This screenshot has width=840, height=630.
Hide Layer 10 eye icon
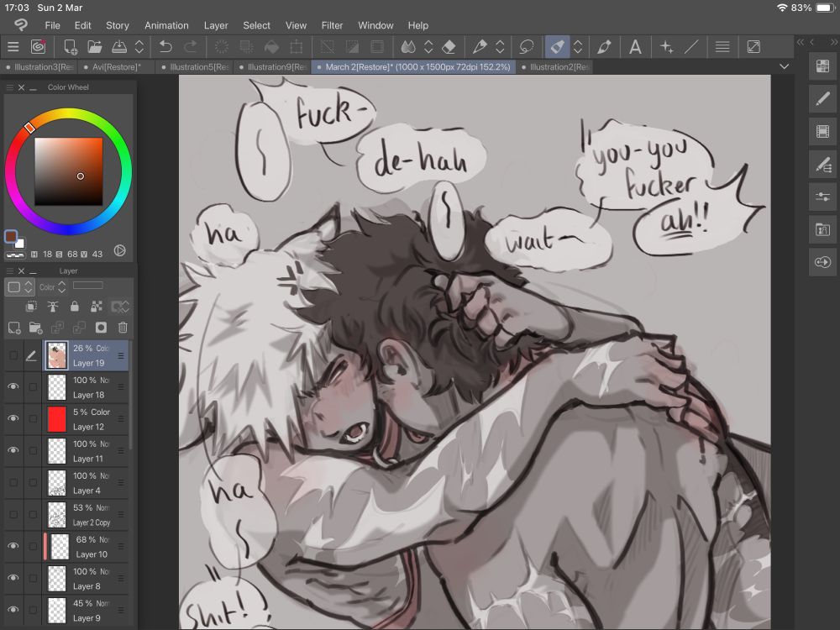13,546
